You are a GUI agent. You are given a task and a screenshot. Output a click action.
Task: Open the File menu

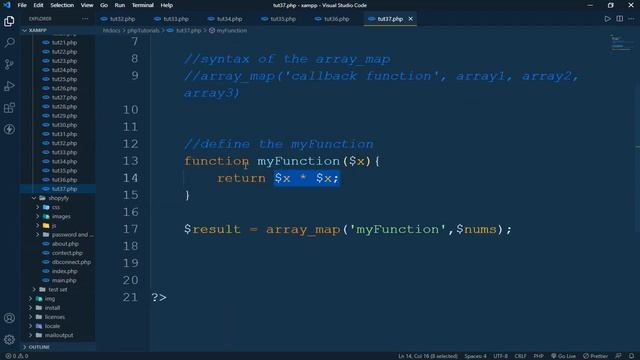click(22, 5)
